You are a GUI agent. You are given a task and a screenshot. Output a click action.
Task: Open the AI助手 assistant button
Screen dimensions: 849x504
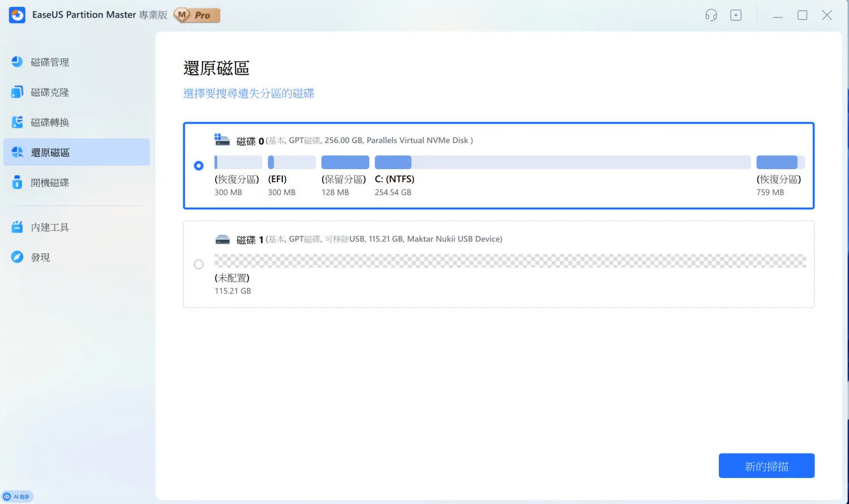(17, 497)
